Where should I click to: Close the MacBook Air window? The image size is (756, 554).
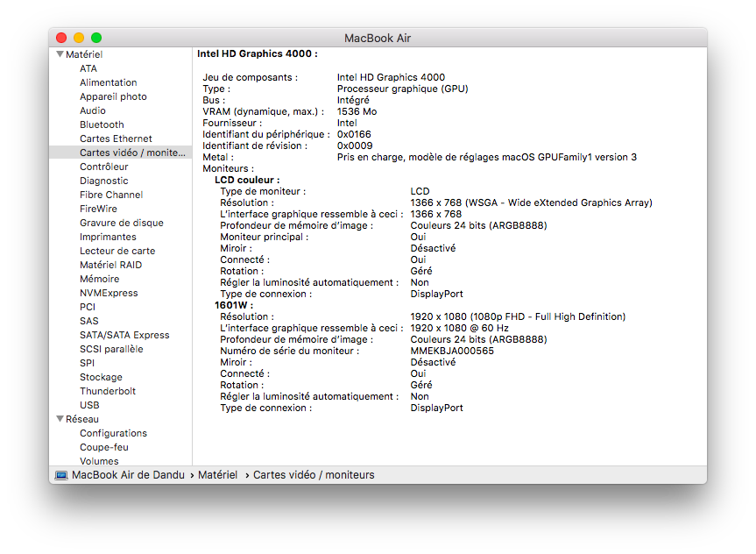(61, 38)
